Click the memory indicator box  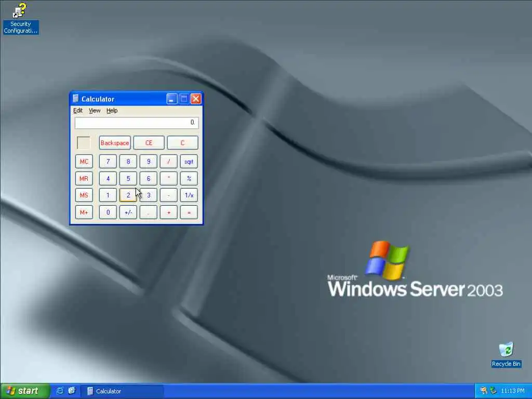(84, 143)
